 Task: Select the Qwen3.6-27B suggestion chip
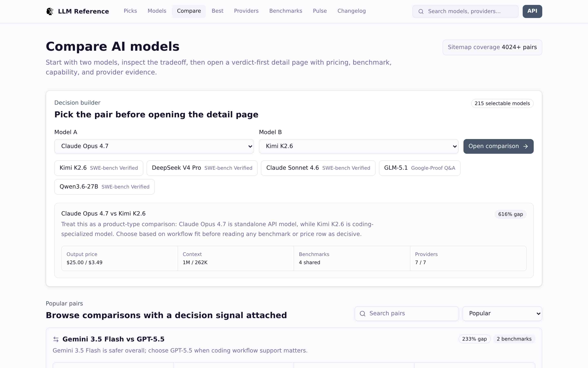(x=105, y=187)
